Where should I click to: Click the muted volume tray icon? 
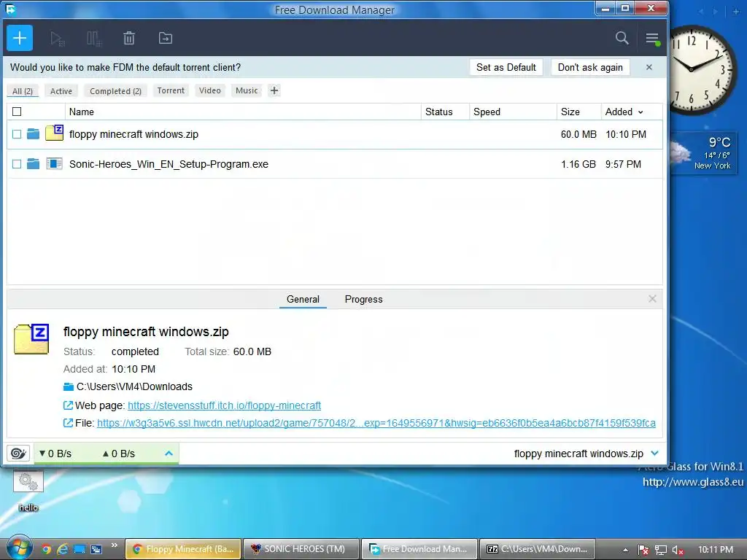click(x=678, y=550)
